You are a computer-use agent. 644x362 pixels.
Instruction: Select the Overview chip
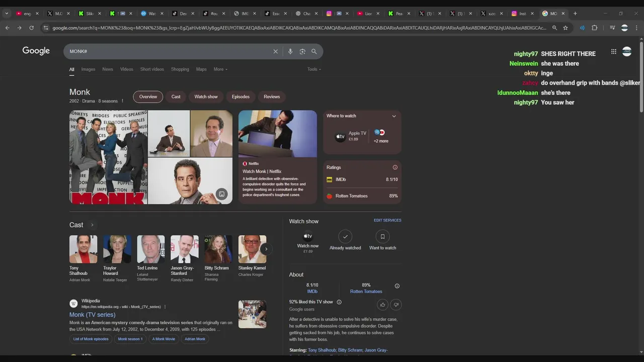pyautogui.click(x=148, y=97)
